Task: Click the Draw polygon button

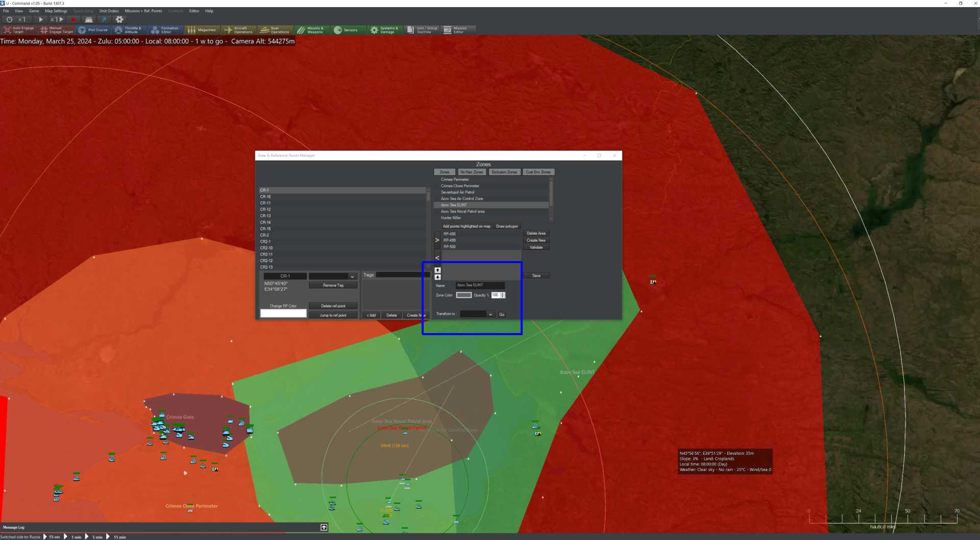Action: 507,226
